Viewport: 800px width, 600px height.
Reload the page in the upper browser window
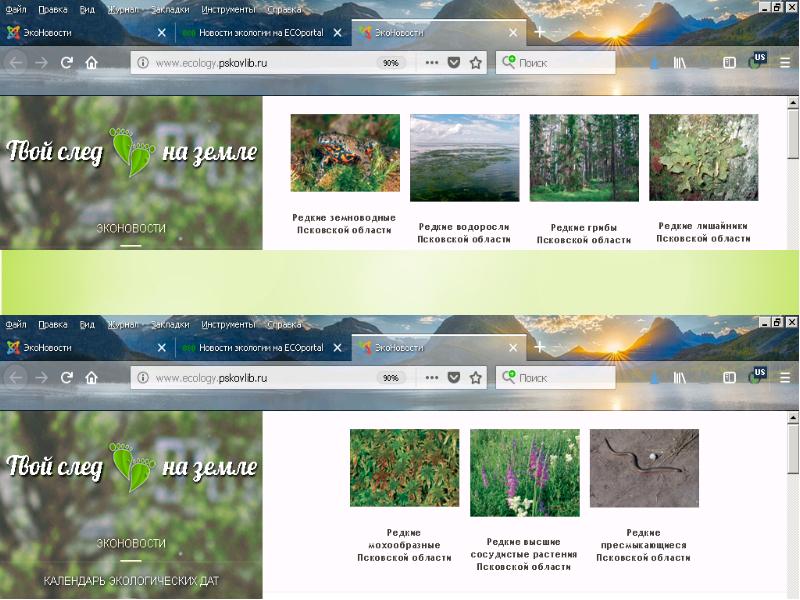click(67, 62)
